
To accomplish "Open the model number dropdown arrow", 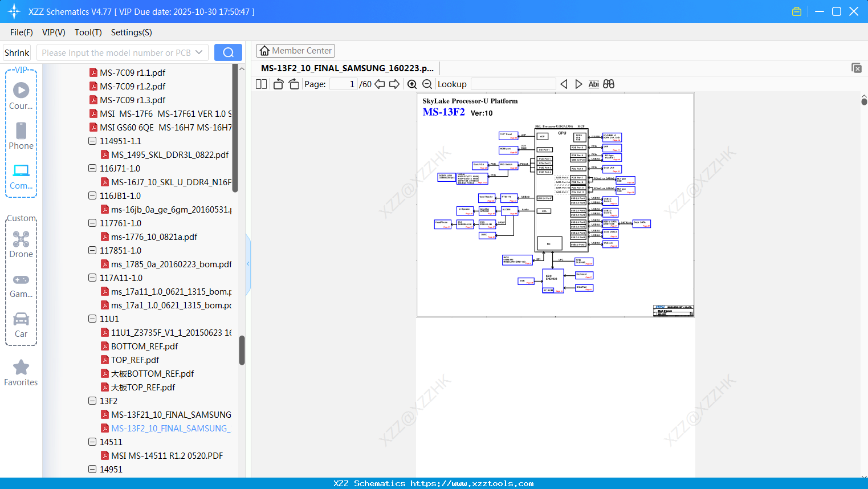I will pos(199,52).
